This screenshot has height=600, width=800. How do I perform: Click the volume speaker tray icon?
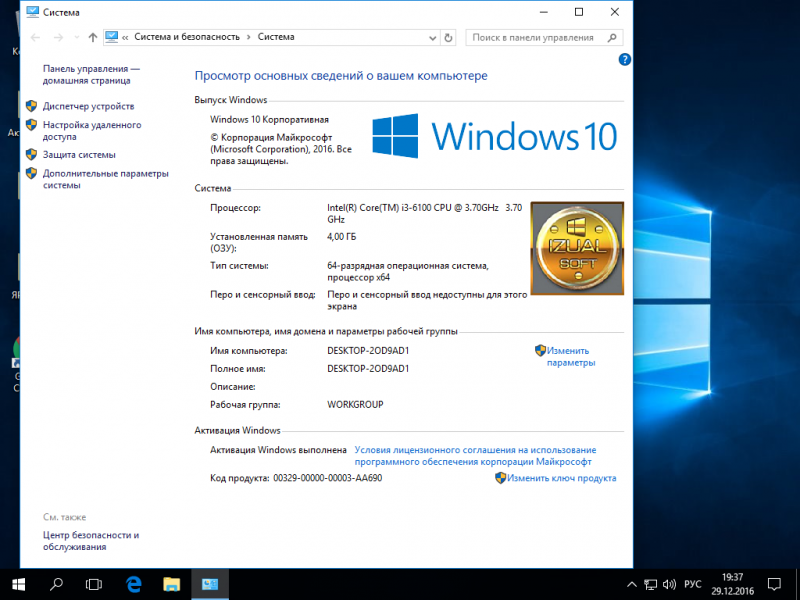[669, 584]
